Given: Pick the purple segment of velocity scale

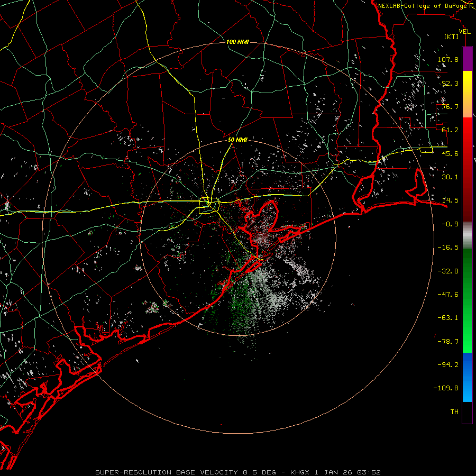Looking at the screenshot, I should pos(467,59).
